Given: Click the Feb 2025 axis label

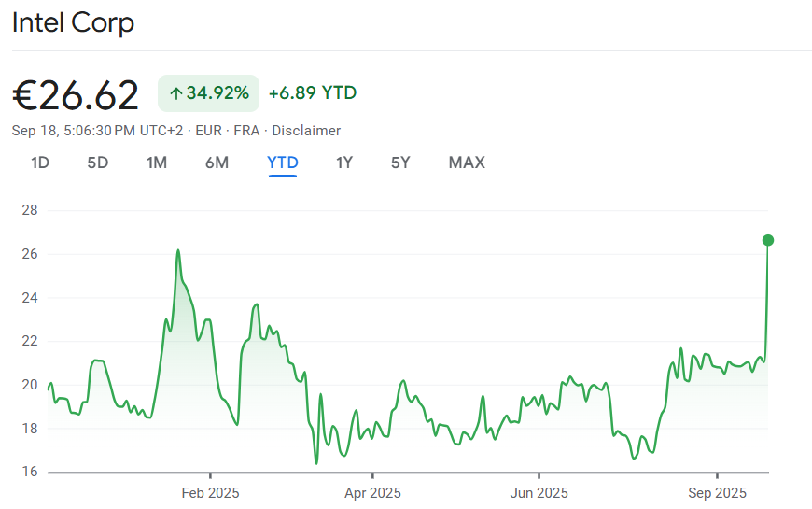Looking at the screenshot, I should [210, 492].
